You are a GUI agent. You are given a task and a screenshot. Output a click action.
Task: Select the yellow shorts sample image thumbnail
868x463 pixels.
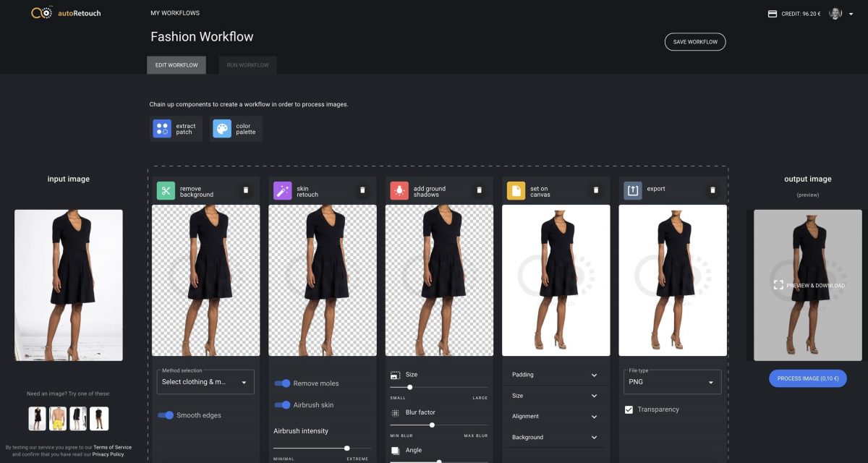tap(58, 418)
